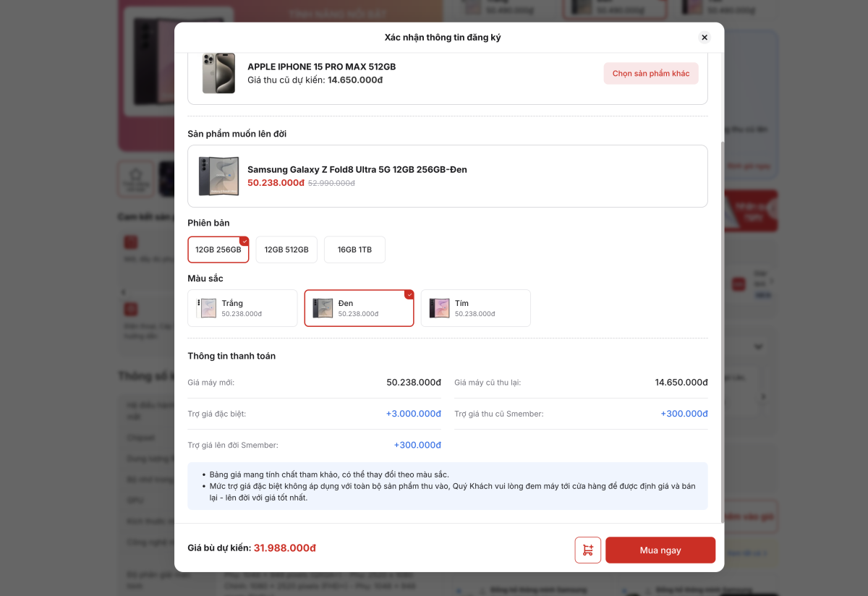Viewport: 868px width, 596px height.
Task: Click the struck-through 52.990.000đ price
Action: 331,183
